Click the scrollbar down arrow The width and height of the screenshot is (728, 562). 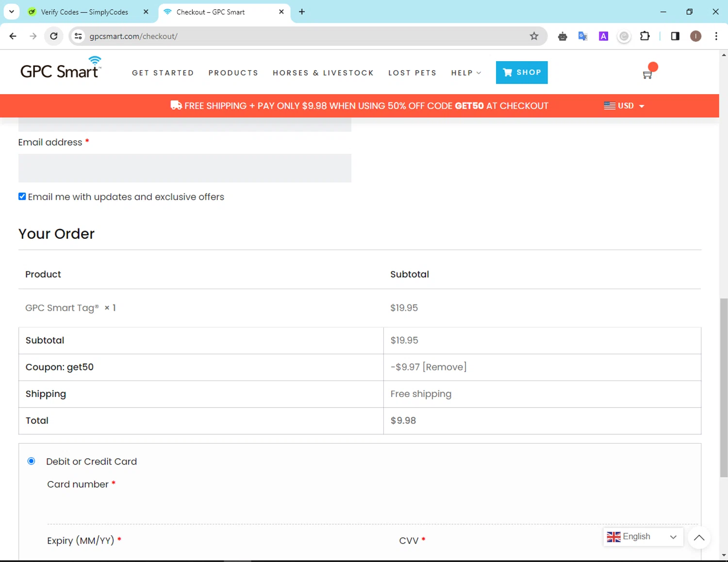tap(724, 556)
